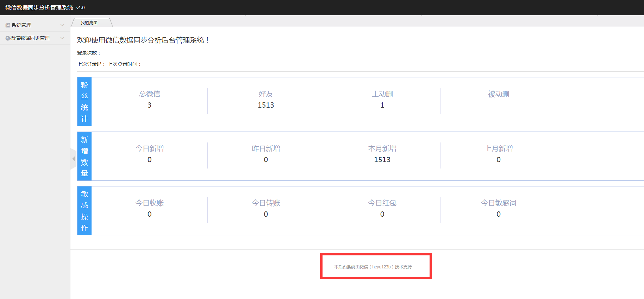Viewport: 644px width, 299px height.
Task: Click the 今日敏感词 value 0
Action: [499, 214]
